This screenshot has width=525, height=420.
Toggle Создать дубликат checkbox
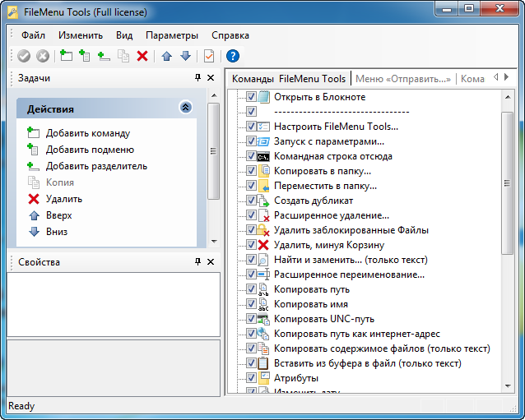coord(251,201)
